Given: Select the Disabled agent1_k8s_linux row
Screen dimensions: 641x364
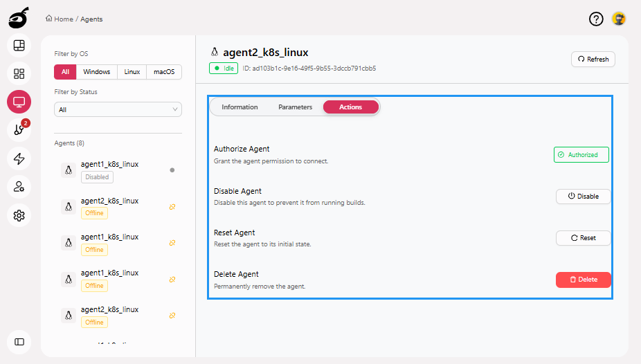Looking at the screenshot, I should coord(118,170).
